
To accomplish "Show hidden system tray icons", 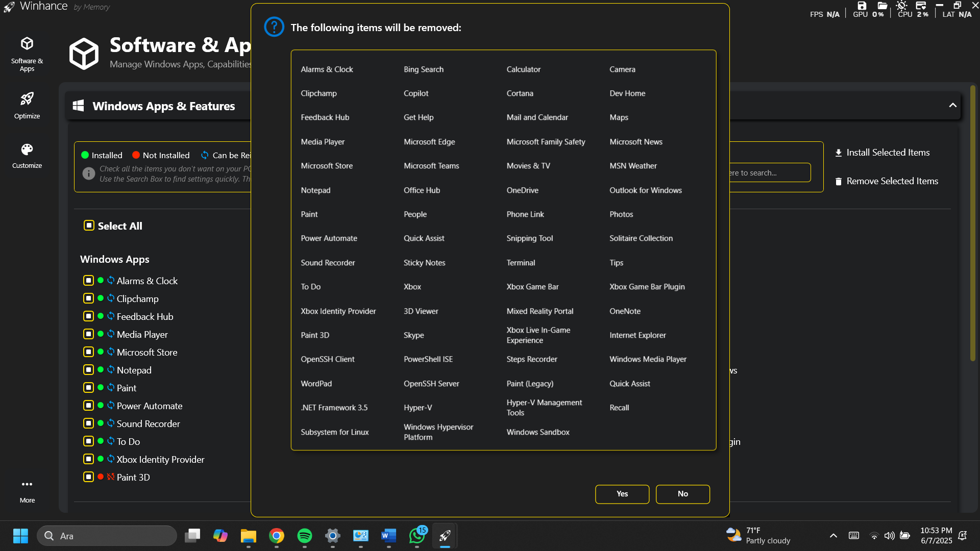I will pos(834,536).
